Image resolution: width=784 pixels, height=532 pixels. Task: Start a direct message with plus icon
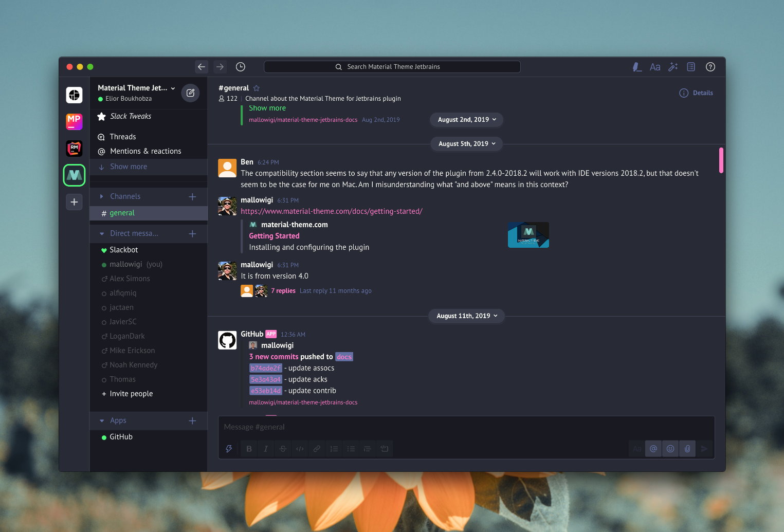pyautogui.click(x=192, y=233)
